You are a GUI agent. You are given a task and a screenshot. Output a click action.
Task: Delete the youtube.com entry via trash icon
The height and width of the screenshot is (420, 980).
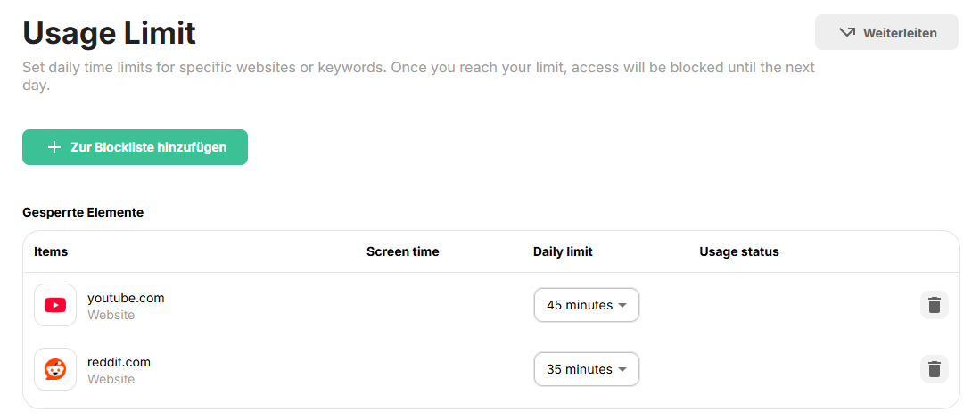[934, 305]
